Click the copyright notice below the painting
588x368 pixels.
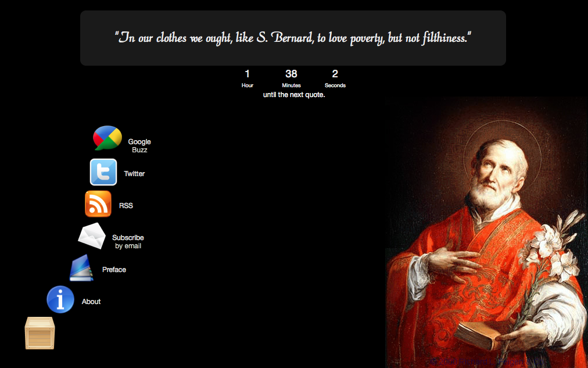(487, 362)
